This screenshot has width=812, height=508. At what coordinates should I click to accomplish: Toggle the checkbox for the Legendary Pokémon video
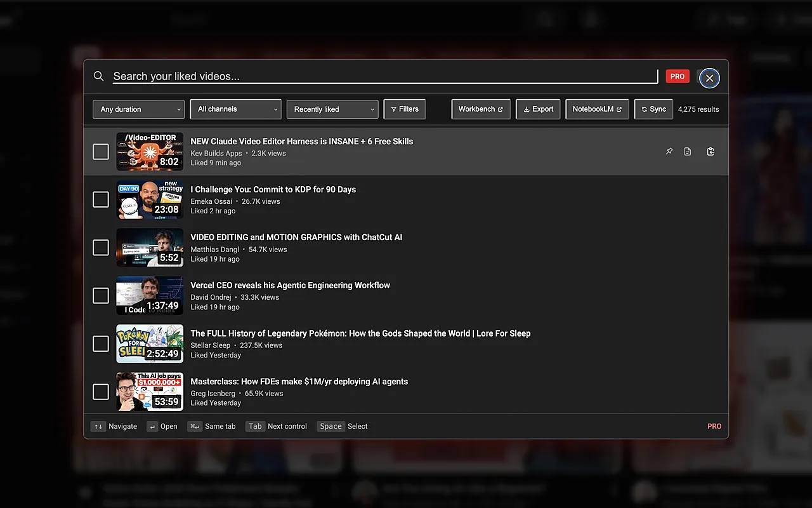[x=101, y=344]
